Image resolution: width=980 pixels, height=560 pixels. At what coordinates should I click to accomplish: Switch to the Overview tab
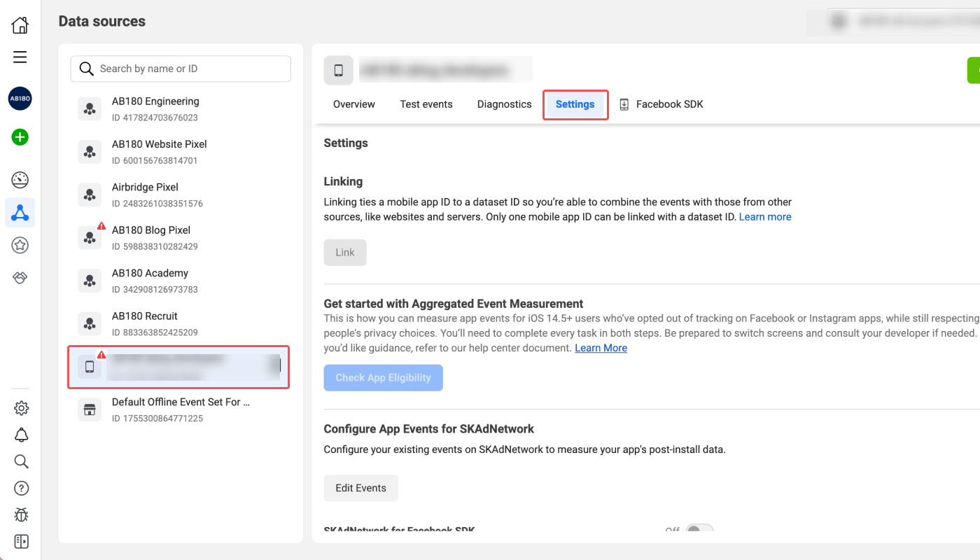pos(354,104)
